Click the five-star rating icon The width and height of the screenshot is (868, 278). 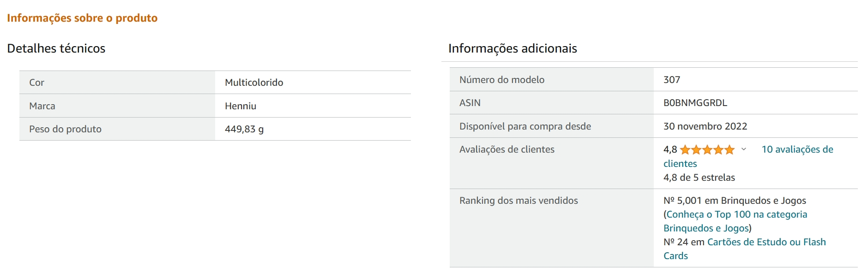click(x=707, y=150)
